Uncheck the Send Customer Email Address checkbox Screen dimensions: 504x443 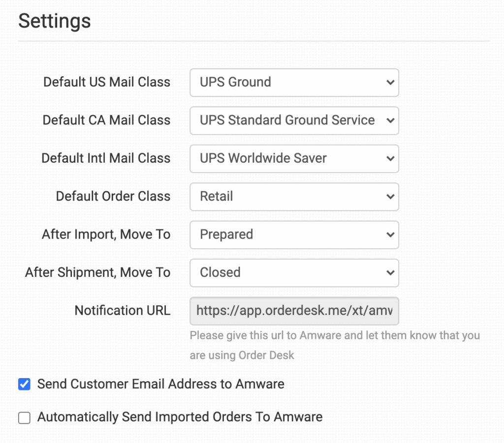pos(24,384)
